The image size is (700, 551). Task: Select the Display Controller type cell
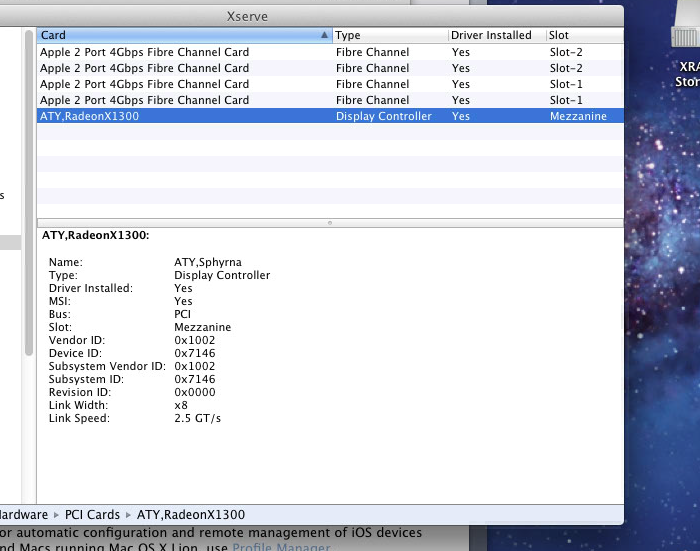click(x=383, y=116)
